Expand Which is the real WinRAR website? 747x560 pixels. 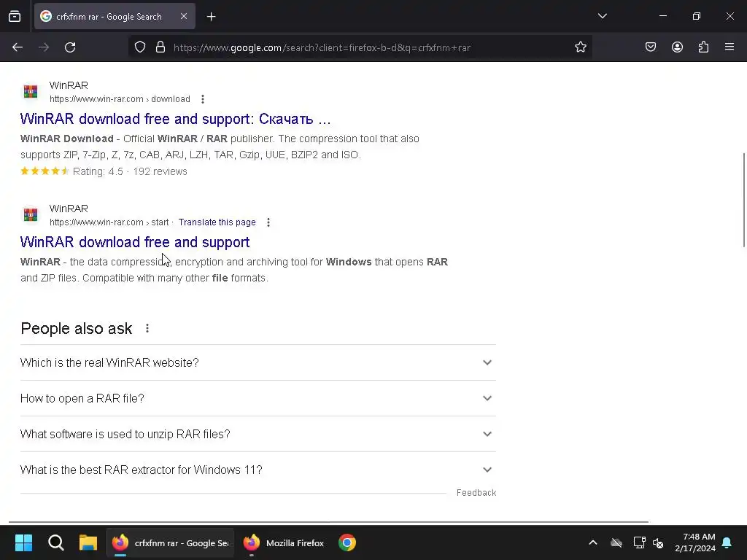[258, 363]
